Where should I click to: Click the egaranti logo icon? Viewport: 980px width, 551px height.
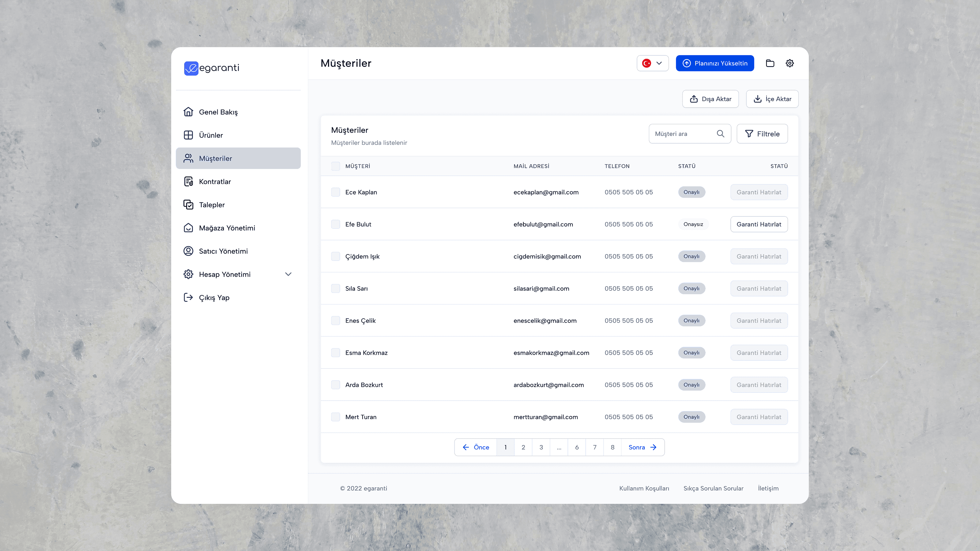pos(191,68)
